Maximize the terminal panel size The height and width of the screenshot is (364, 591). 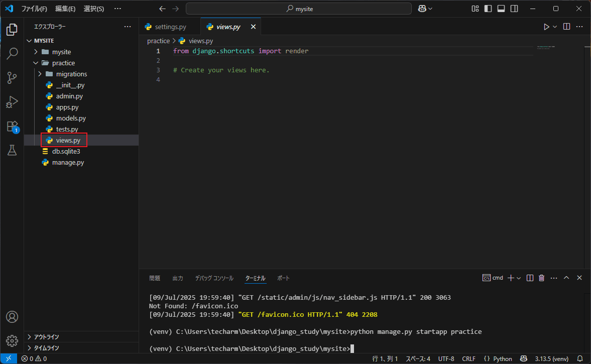566,278
